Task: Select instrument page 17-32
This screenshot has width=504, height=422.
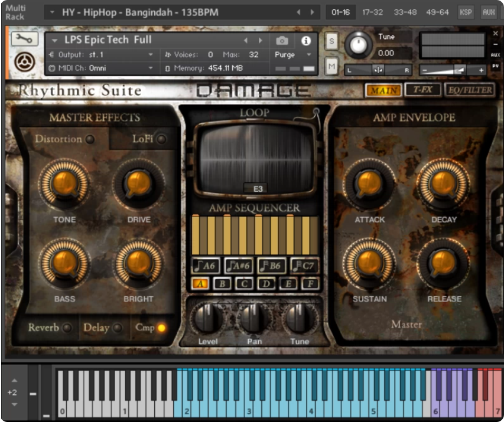Action: point(373,12)
